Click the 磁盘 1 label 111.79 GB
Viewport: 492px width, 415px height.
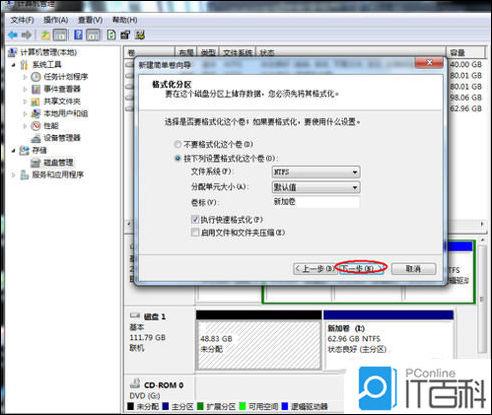[147, 337]
